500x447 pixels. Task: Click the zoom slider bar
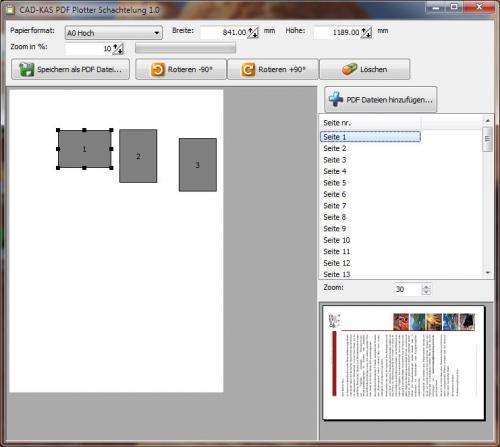click(185, 48)
